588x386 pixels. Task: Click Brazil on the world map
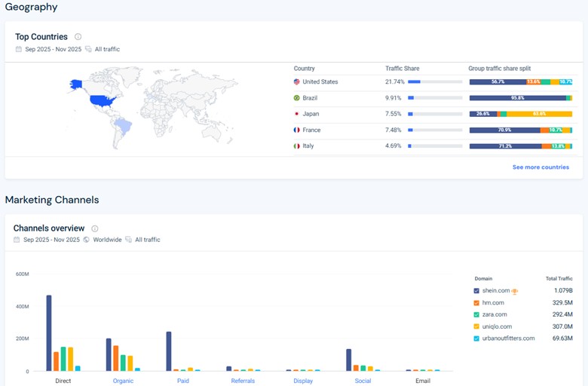[x=124, y=126]
